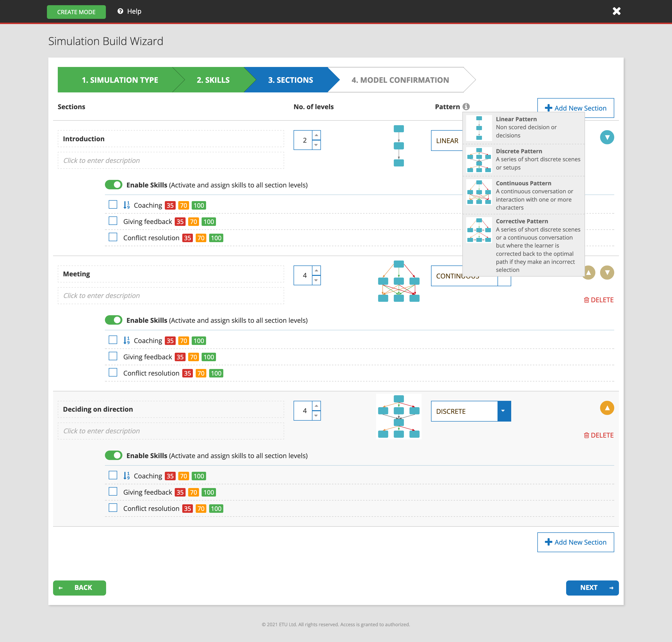Click the Help question mark icon
Viewport: 672px width, 642px height.
point(120,11)
